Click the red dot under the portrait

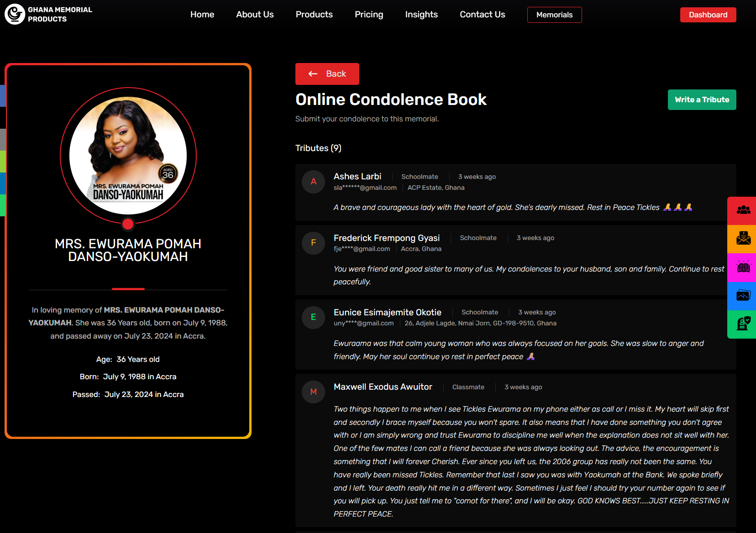pos(128,224)
